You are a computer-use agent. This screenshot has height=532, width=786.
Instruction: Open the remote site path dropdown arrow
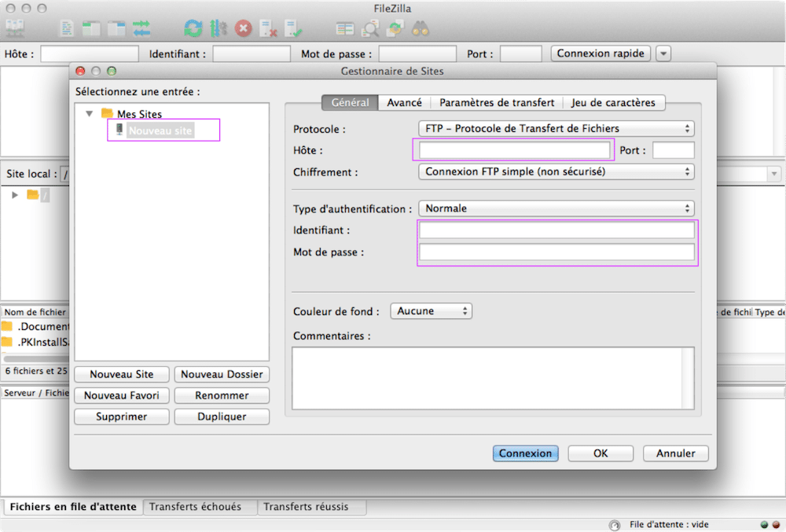(x=774, y=174)
